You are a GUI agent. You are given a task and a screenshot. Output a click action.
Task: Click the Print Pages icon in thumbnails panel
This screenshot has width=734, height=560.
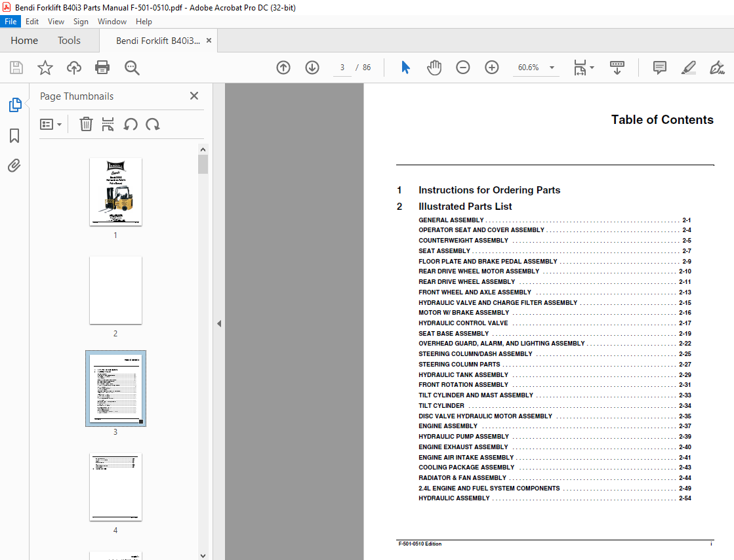pos(108,125)
